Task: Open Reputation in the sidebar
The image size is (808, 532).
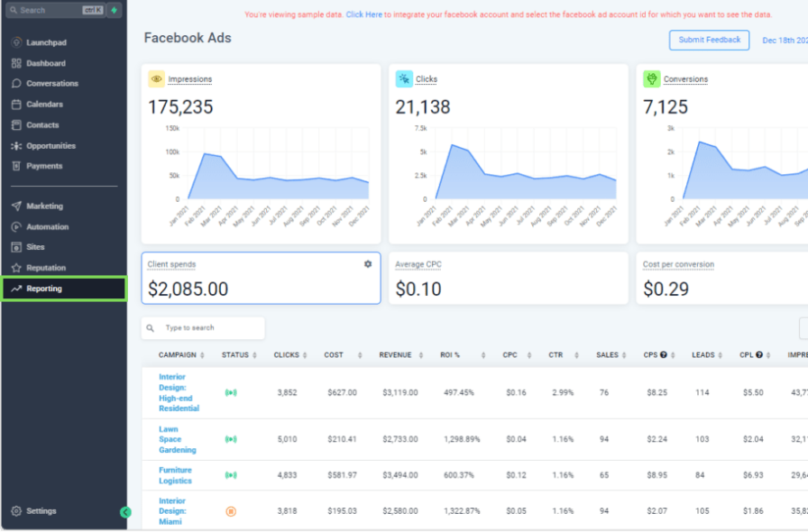Action: coord(46,268)
